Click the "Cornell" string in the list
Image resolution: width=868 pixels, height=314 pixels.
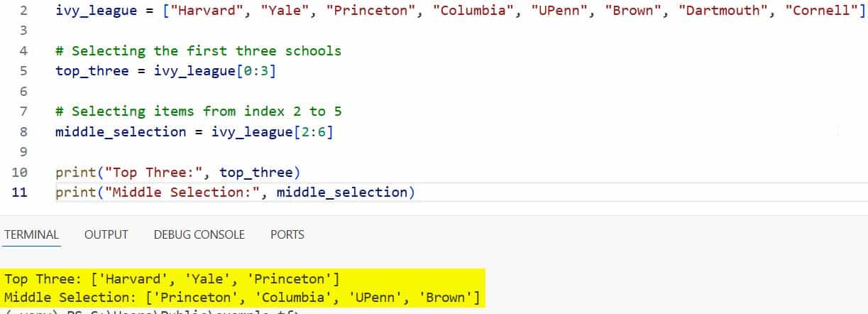pos(820,11)
